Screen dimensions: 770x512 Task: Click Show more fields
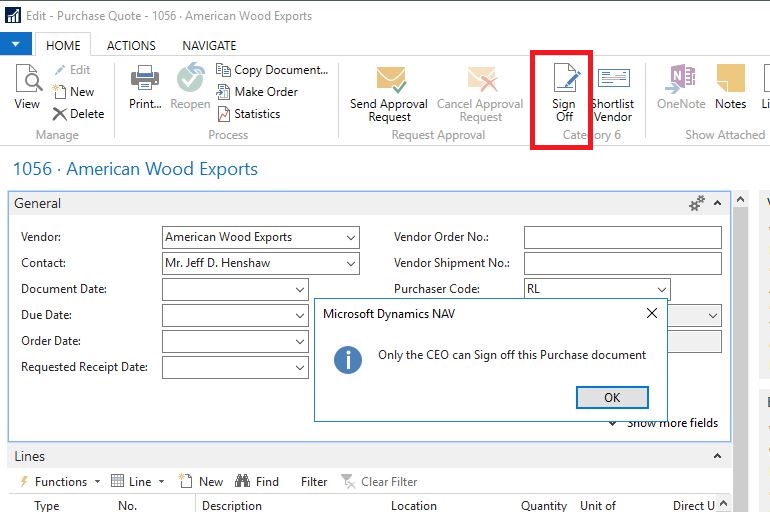click(664, 423)
